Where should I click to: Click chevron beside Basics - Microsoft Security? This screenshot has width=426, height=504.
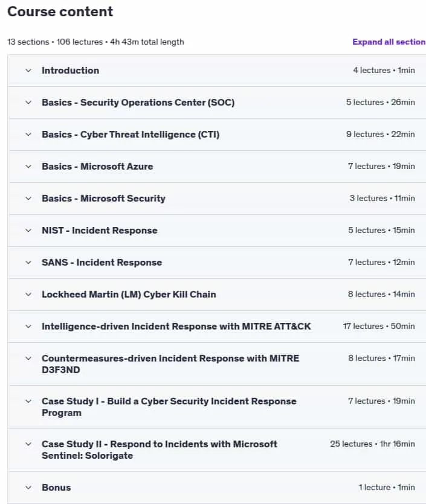pos(28,199)
